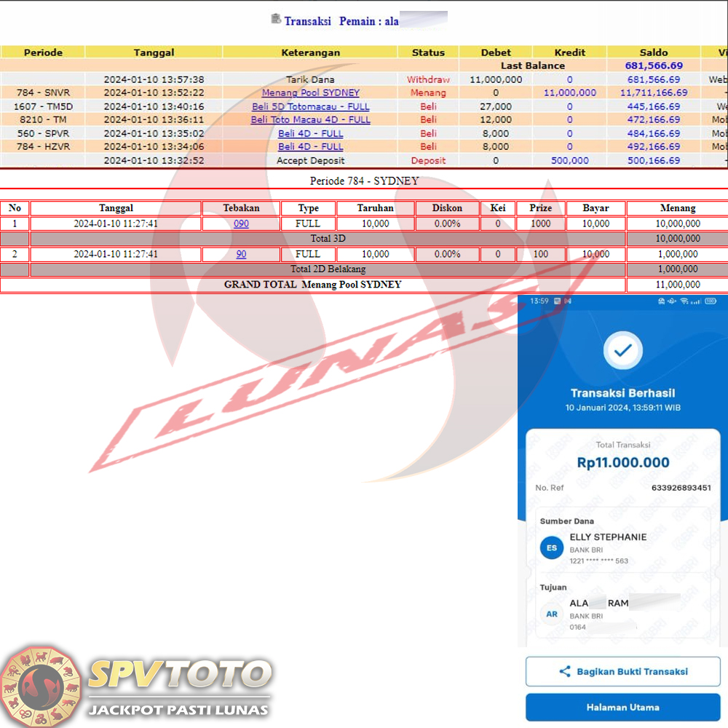Click the 090 tebakan link
Viewport: 728px width, 728px height.
(241, 224)
